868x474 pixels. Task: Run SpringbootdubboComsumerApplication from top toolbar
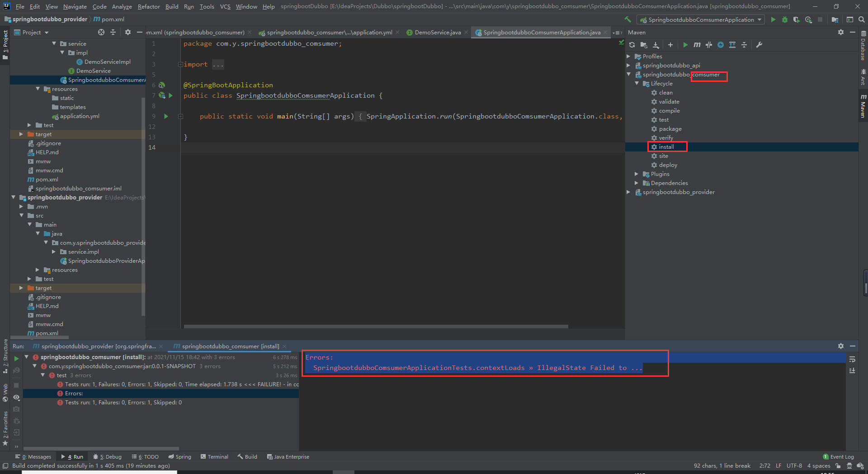coord(773,19)
